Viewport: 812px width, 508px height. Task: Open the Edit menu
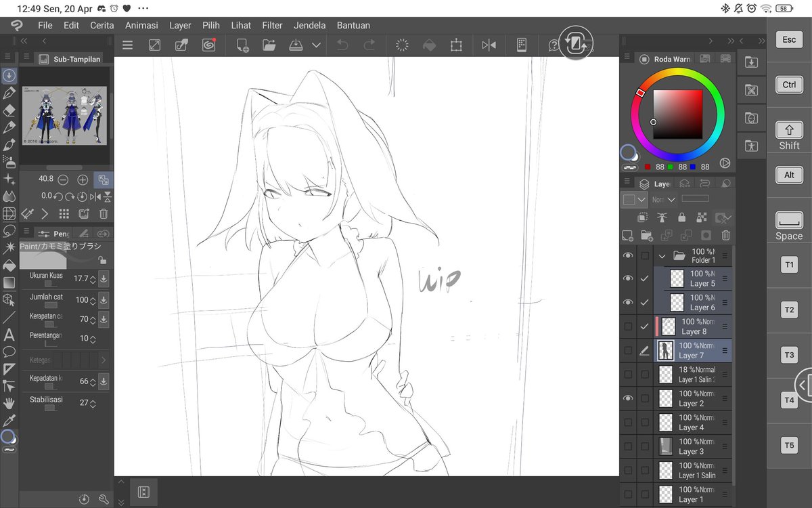pos(71,26)
